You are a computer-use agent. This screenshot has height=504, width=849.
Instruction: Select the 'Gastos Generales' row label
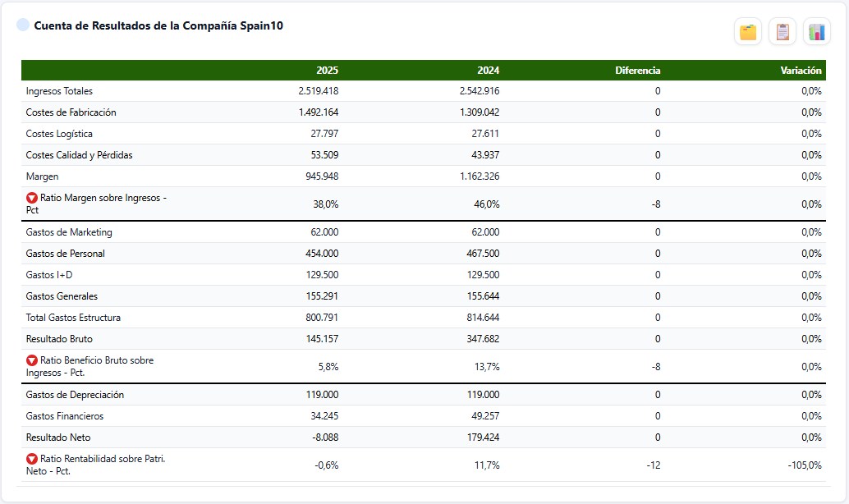tap(62, 296)
